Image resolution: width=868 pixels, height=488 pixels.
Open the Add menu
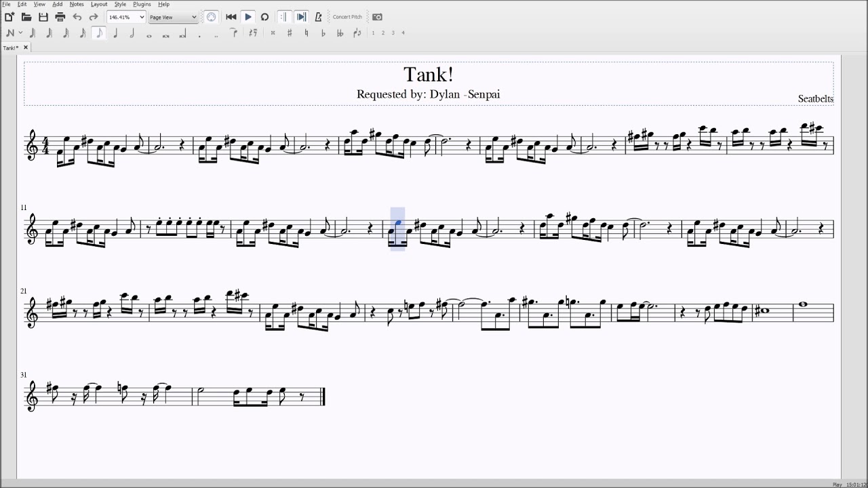(x=58, y=4)
